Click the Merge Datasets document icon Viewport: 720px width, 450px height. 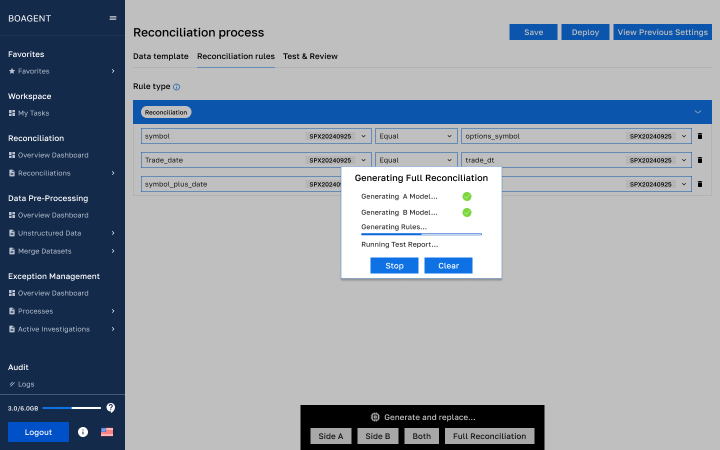pyautogui.click(x=12, y=251)
